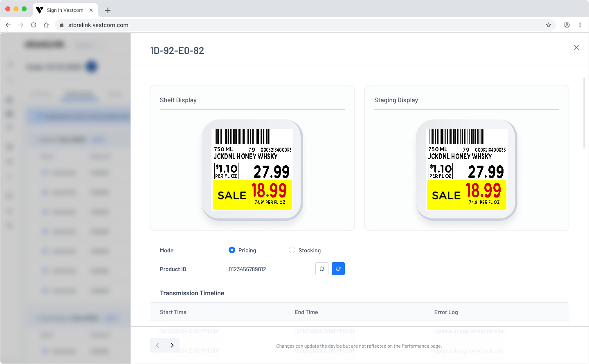Select the Pricing mode radio button
589x364 pixels.
click(x=232, y=250)
